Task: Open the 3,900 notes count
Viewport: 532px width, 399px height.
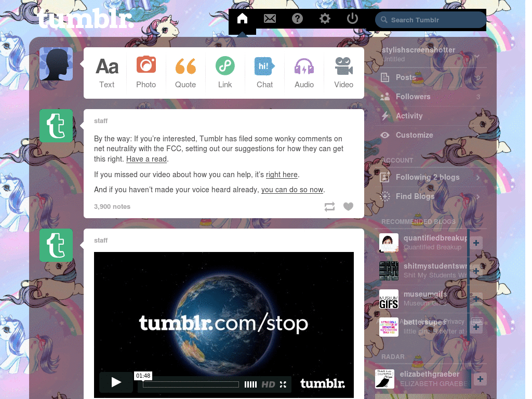Action: [x=112, y=207]
